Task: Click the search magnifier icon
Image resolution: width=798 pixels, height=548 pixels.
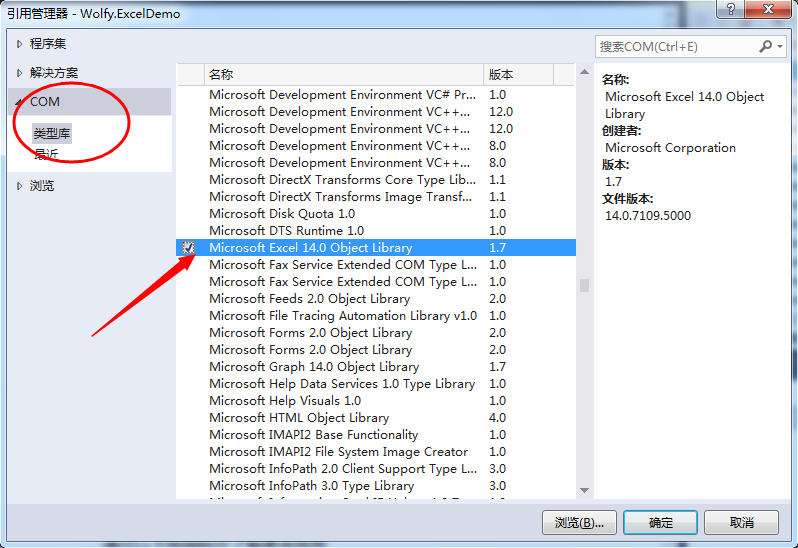Action: point(765,47)
